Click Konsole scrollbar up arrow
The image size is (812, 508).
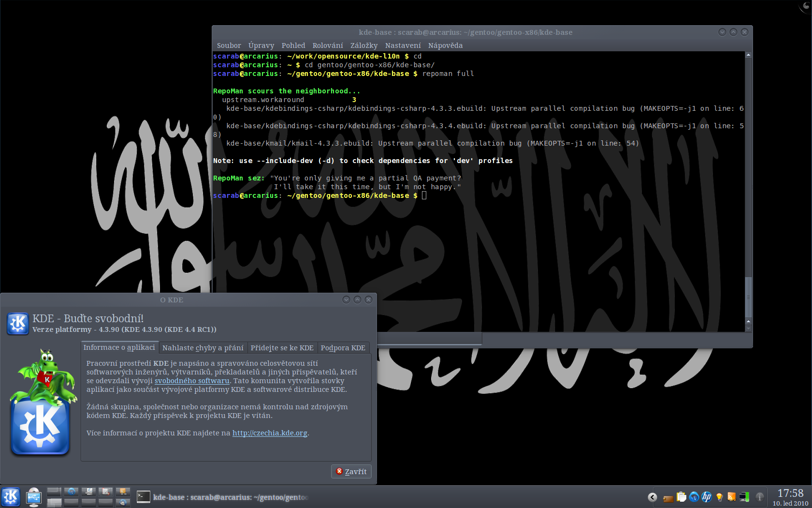point(748,55)
